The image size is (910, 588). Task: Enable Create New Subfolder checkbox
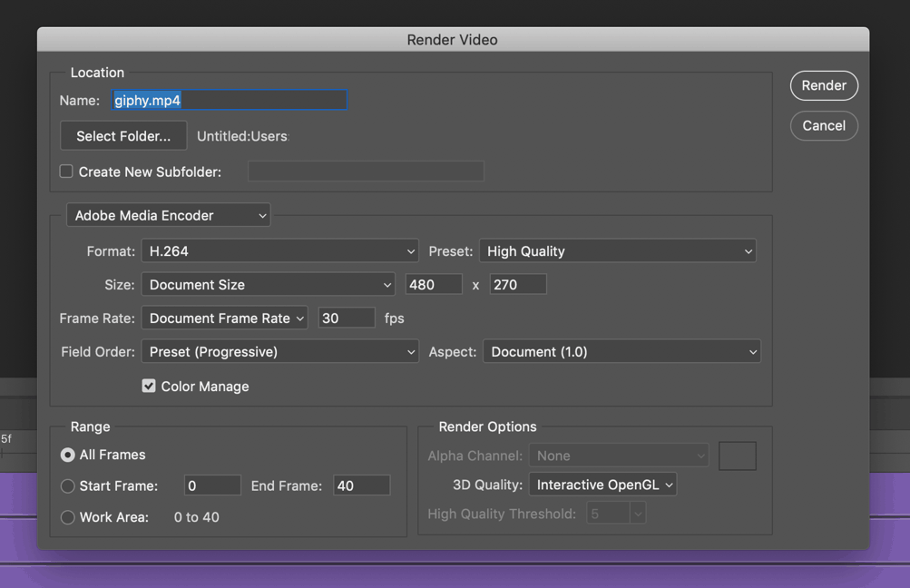click(x=66, y=171)
